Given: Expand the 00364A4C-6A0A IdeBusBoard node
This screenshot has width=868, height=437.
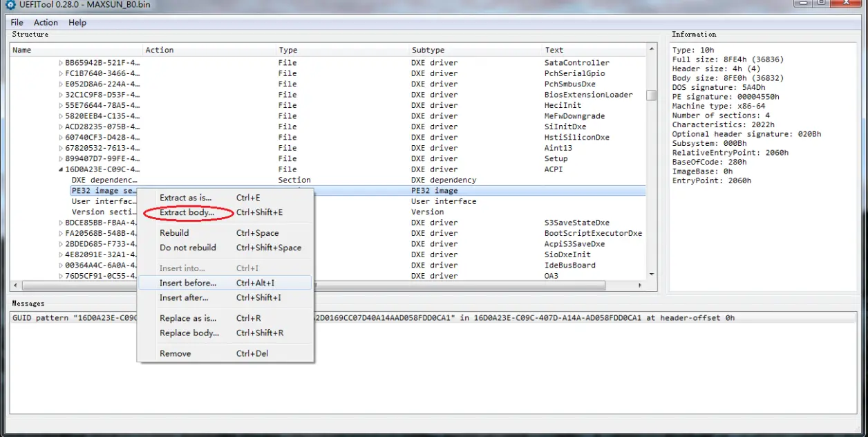Looking at the screenshot, I should tap(60, 265).
